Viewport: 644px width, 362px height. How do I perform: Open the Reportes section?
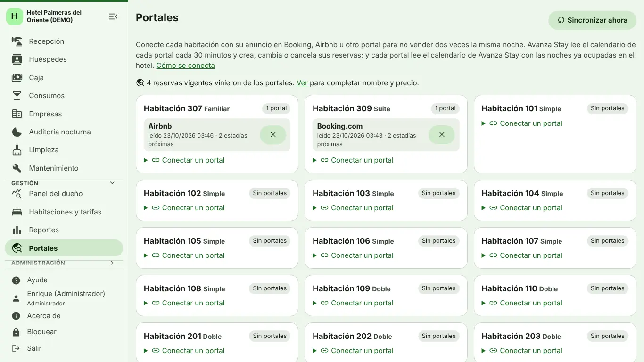64,230
